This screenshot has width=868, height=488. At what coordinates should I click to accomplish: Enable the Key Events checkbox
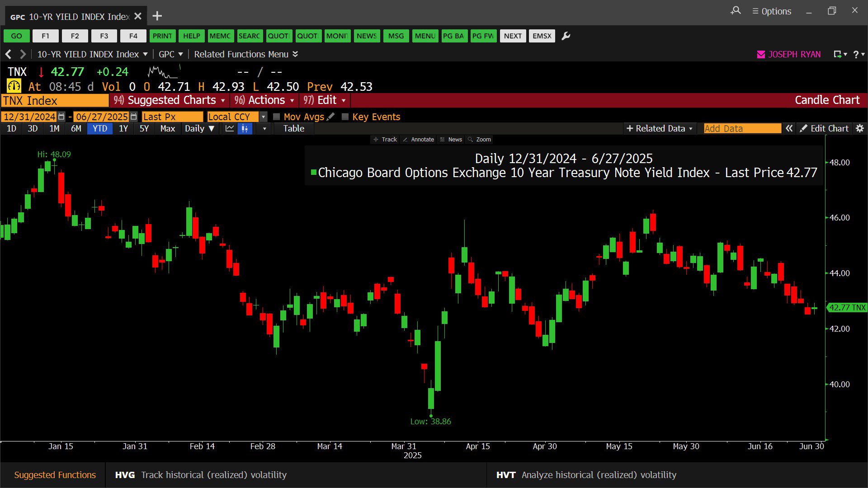click(x=345, y=117)
